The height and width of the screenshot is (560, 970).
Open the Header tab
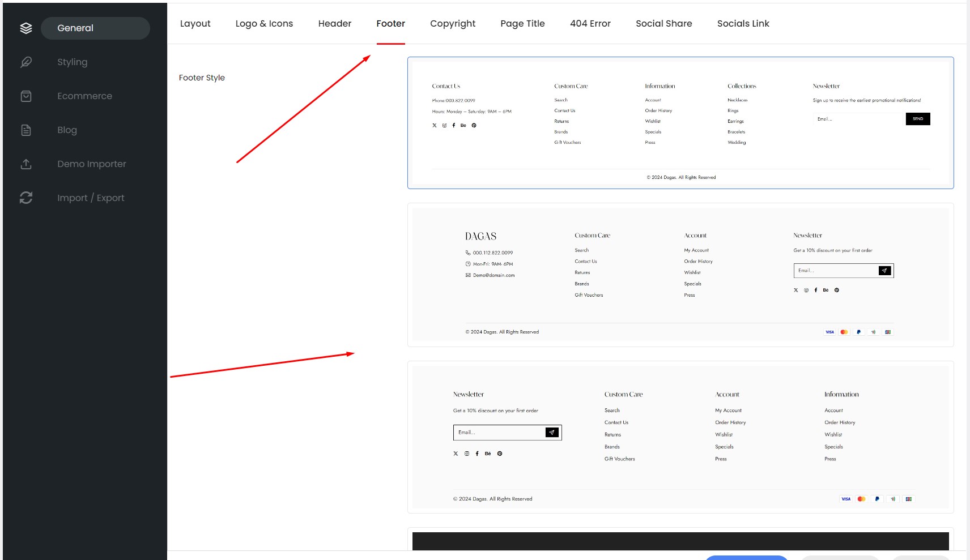point(334,24)
